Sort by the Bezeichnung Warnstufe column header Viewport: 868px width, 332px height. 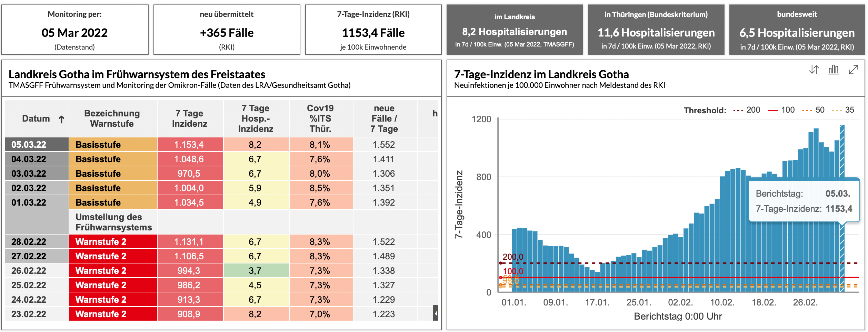click(x=112, y=118)
